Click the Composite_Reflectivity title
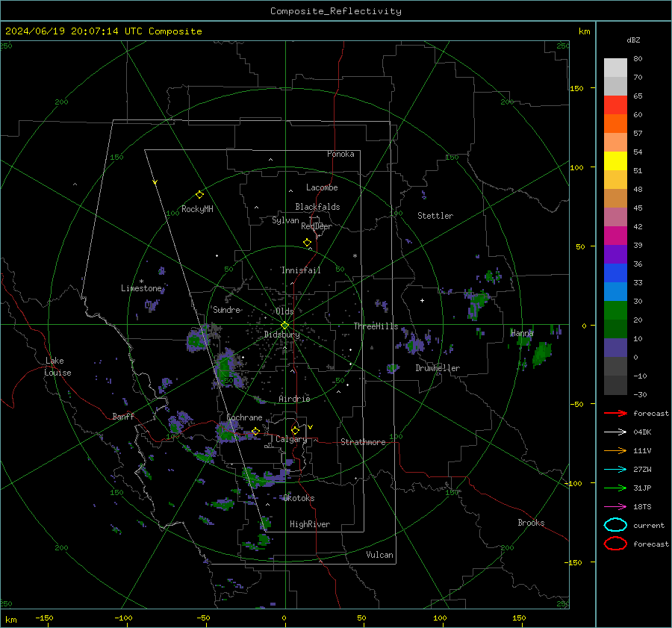 [x=336, y=11]
